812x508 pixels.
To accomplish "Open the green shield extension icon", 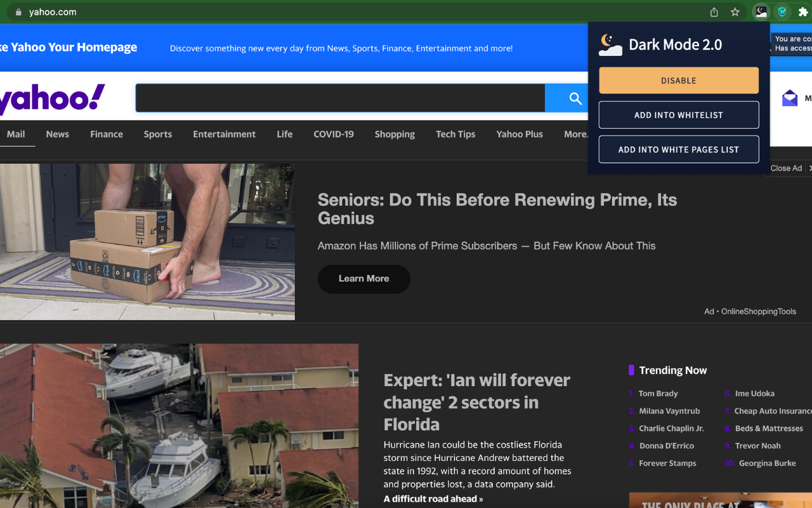I will click(x=782, y=12).
